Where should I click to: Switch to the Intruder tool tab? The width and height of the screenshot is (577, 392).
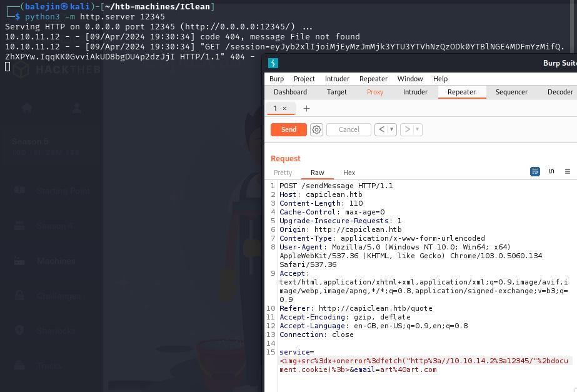(x=415, y=92)
